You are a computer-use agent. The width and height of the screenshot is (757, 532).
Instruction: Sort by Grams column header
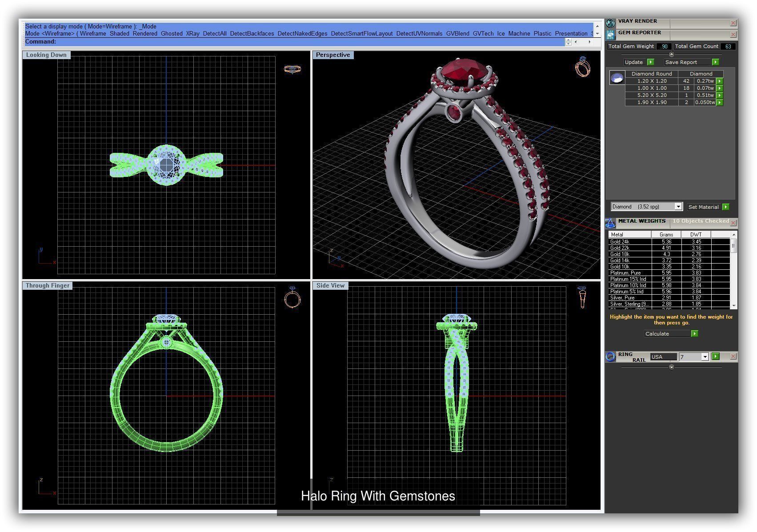click(x=666, y=235)
